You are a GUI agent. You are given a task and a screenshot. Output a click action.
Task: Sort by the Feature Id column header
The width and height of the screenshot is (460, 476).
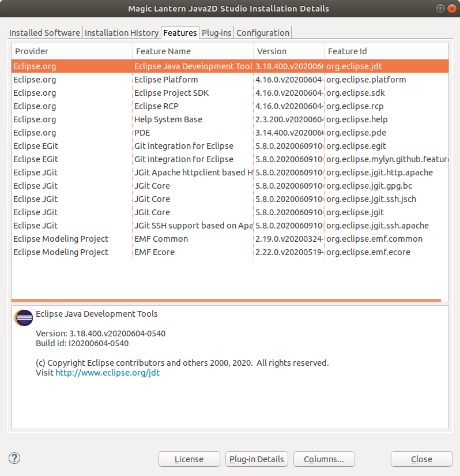point(386,51)
